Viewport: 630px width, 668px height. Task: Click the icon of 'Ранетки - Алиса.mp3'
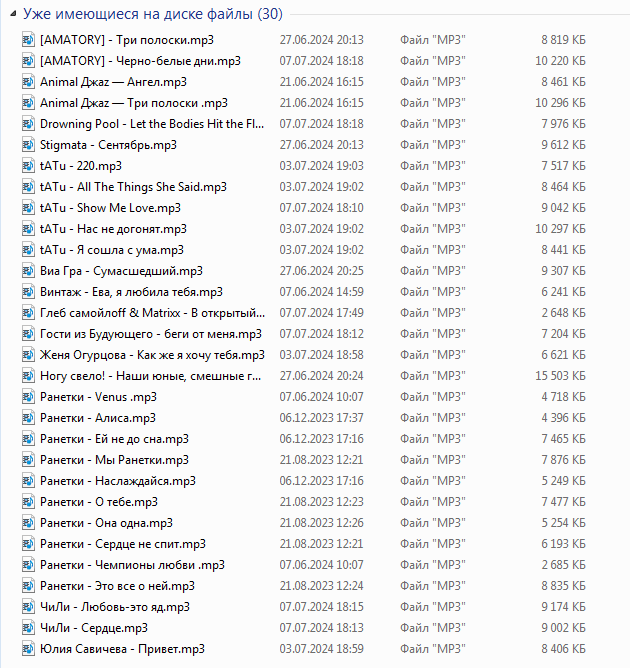[x=28, y=418]
